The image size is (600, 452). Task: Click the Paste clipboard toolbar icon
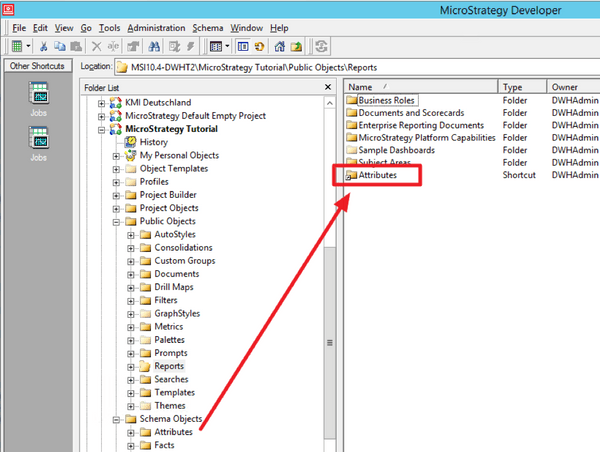pos(76,46)
